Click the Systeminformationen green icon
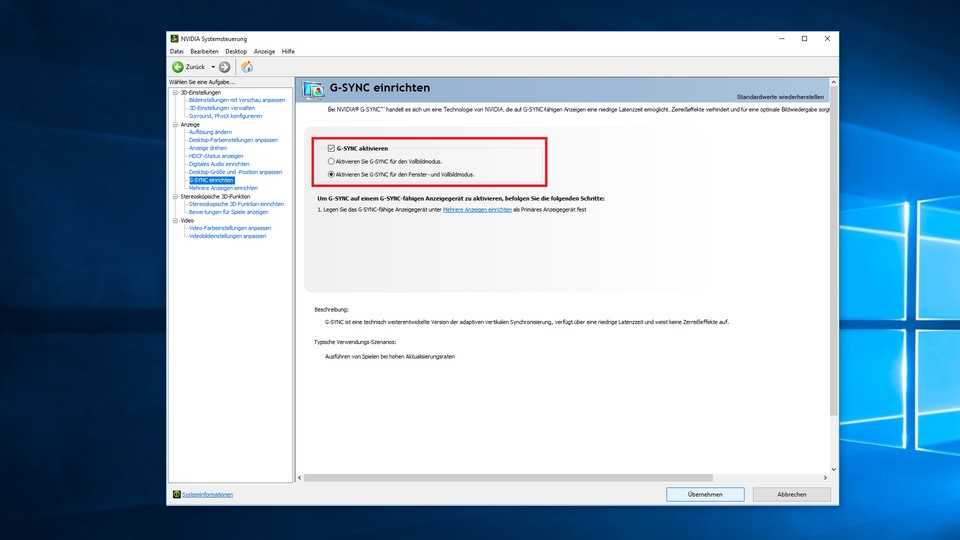 tap(176, 494)
